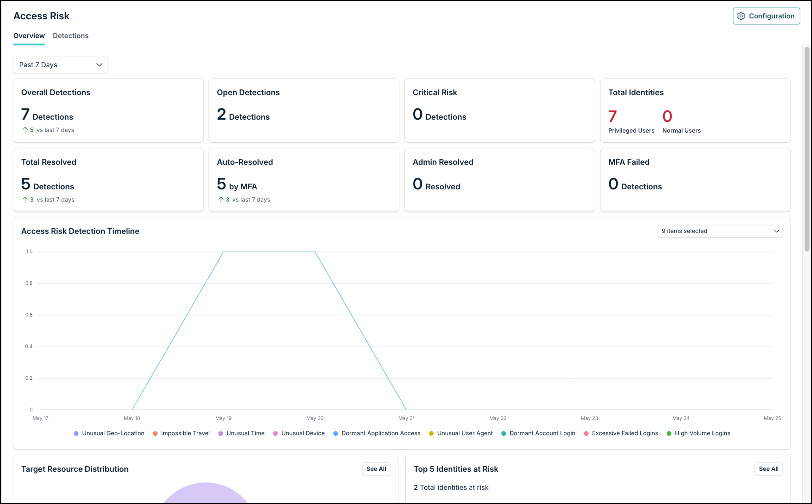Click the Overall Detections card
The width and height of the screenshot is (812, 504).
tap(108, 110)
